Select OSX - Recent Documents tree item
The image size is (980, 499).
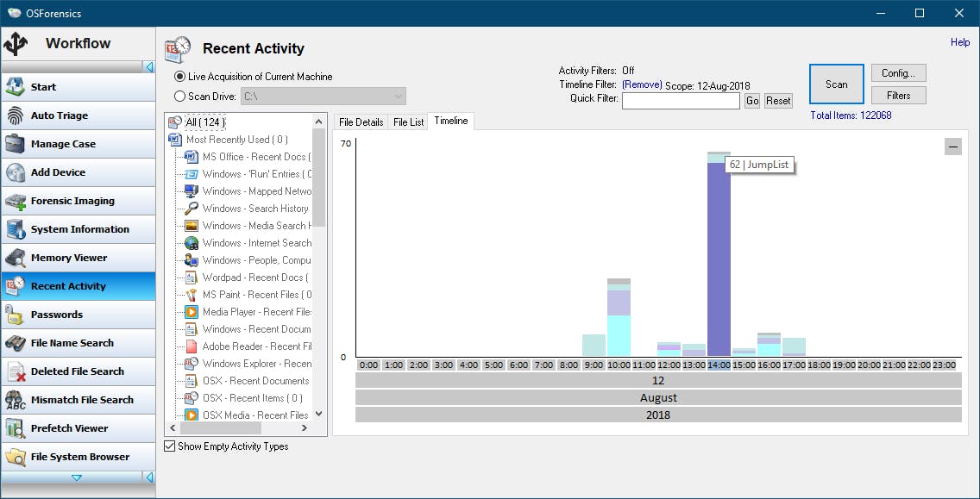pos(255,381)
